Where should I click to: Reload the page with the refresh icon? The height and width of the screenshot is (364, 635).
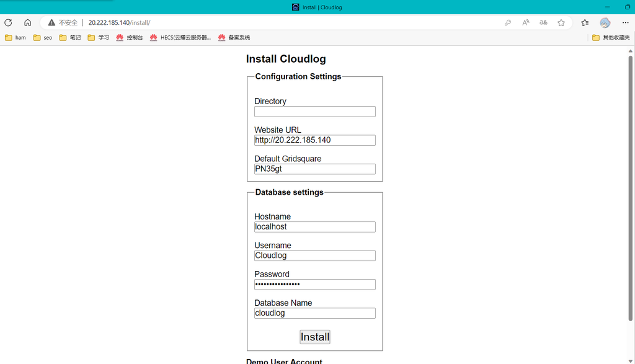tap(8, 23)
